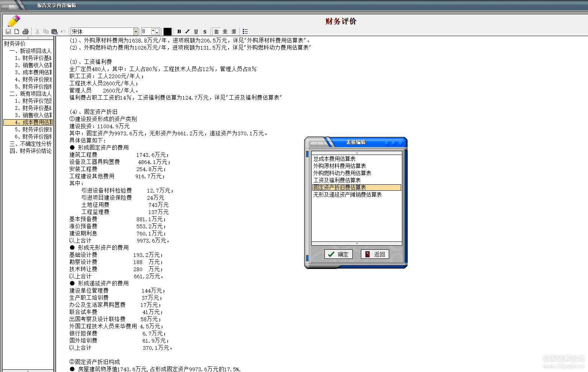Toggle bullet list icon
The width and height of the screenshot is (588, 372).
click(245, 32)
